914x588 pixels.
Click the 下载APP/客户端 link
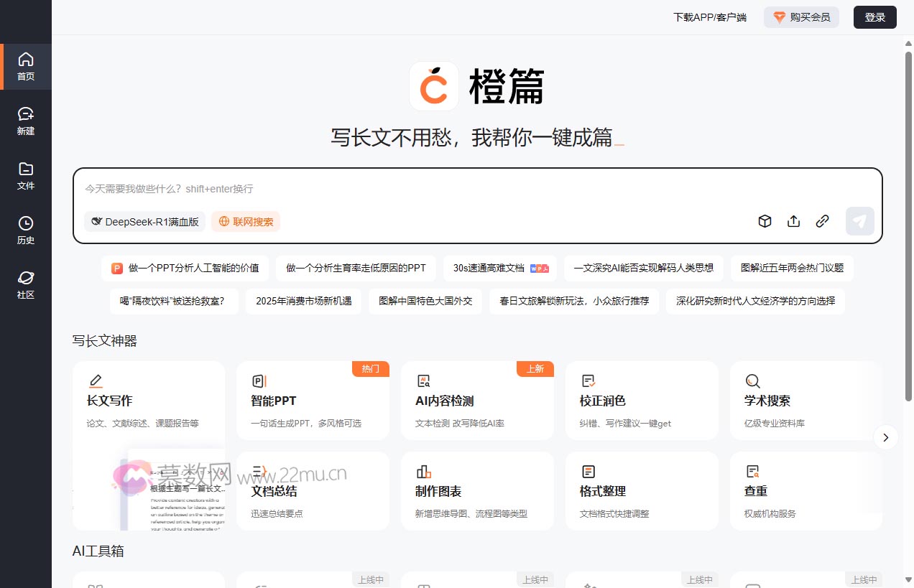[x=710, y=17]
